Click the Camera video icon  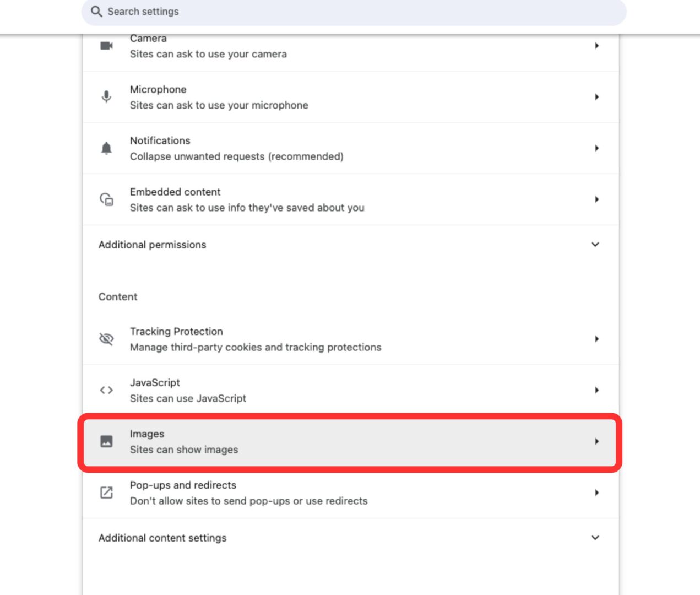point(106,46)
